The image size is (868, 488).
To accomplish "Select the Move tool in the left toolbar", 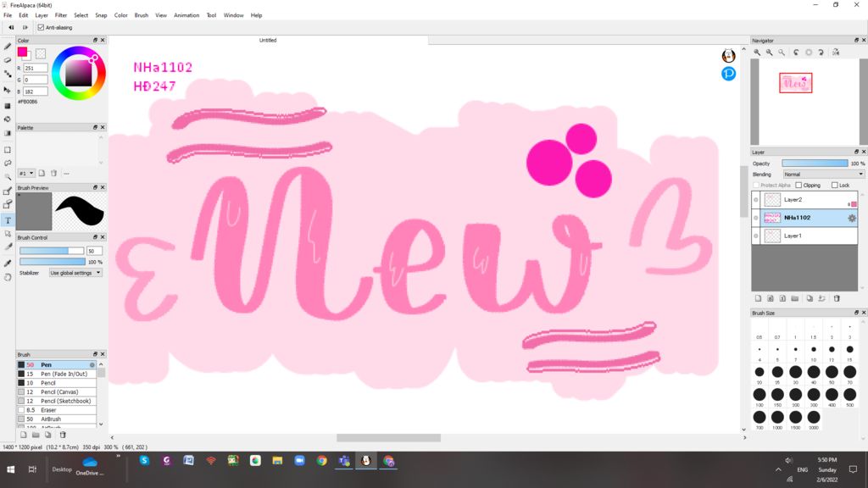I will 8,89.
